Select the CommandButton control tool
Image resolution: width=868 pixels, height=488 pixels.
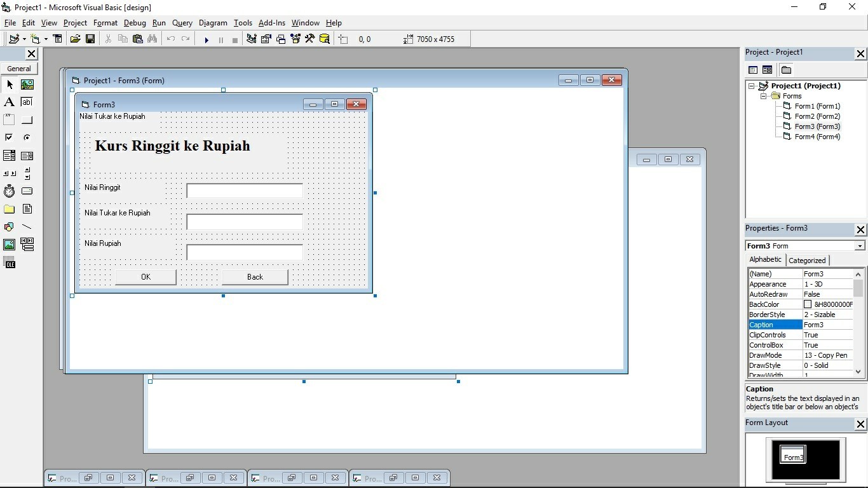[x=27, y=119]
